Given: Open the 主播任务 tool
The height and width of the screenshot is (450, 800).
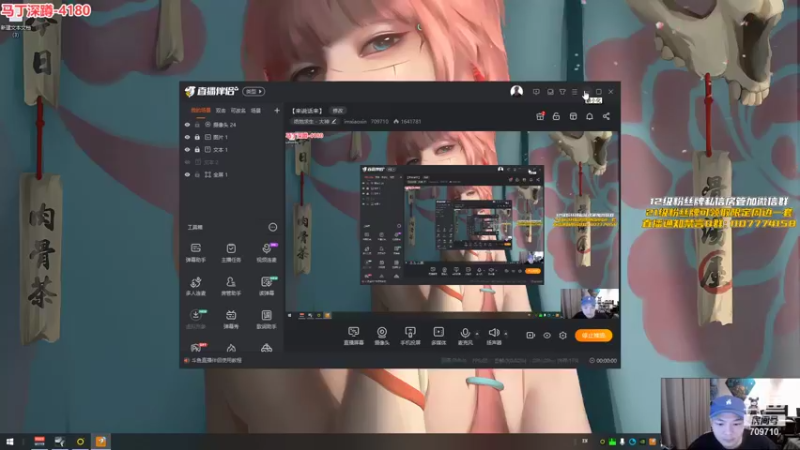Looking at the screenshot, I should 231,253.
